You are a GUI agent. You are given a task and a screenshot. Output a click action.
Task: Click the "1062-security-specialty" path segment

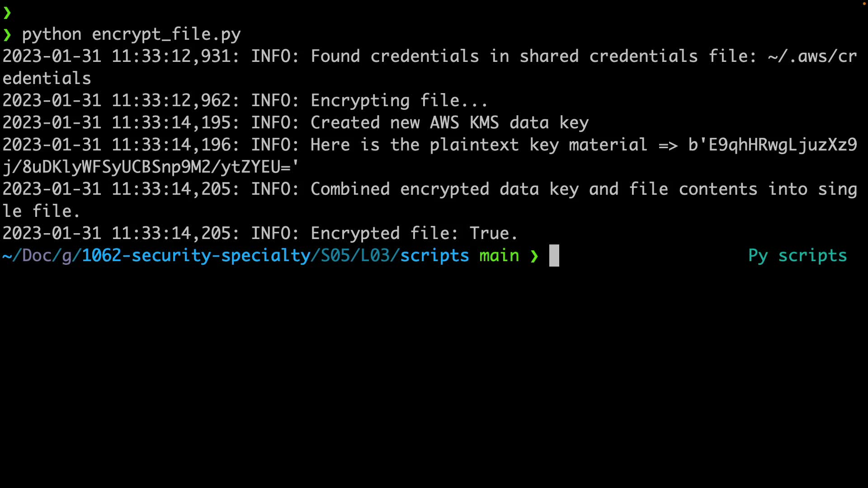tap(195, 256)
